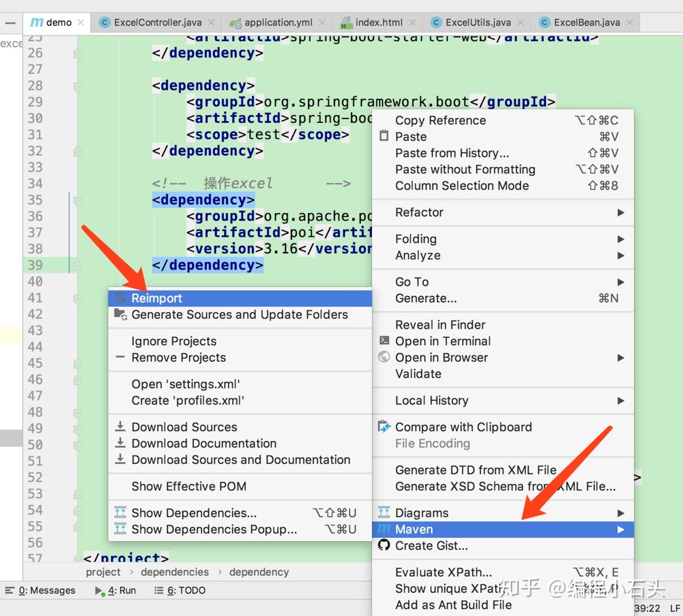Screen dimensions: 683x616
Task: Close the ExcelController.java tab
Action: click(211, 23)
